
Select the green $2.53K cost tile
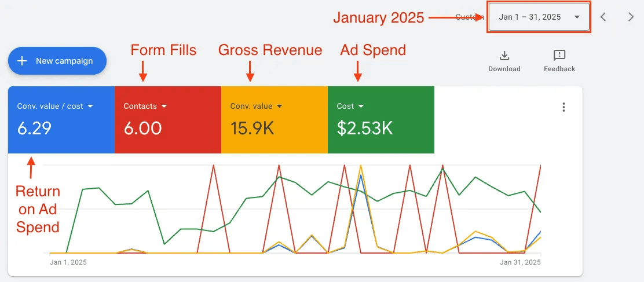click(x=380, y=120)
